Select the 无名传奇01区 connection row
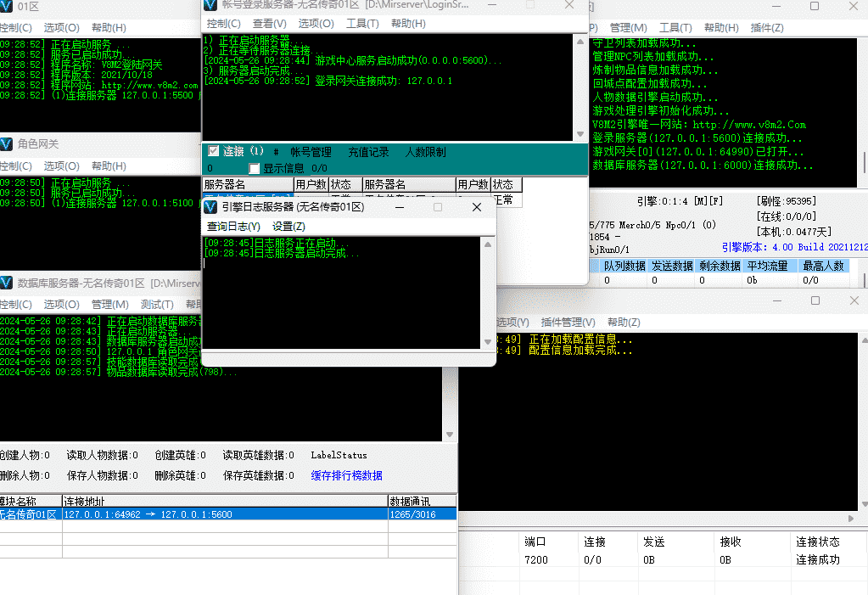The image size is (868, 595). point(228,514)
